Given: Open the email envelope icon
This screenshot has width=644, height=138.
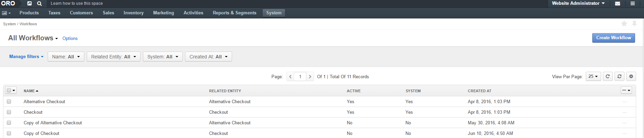Looking at the screenshot, I should [x=618, y=3].
